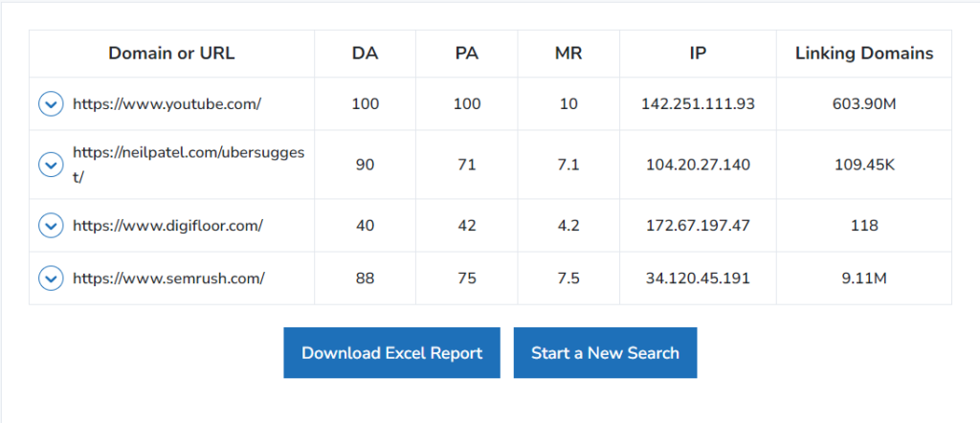Click linking domains value 9.11M
980x423 pixels.
(x=864, y=278)
